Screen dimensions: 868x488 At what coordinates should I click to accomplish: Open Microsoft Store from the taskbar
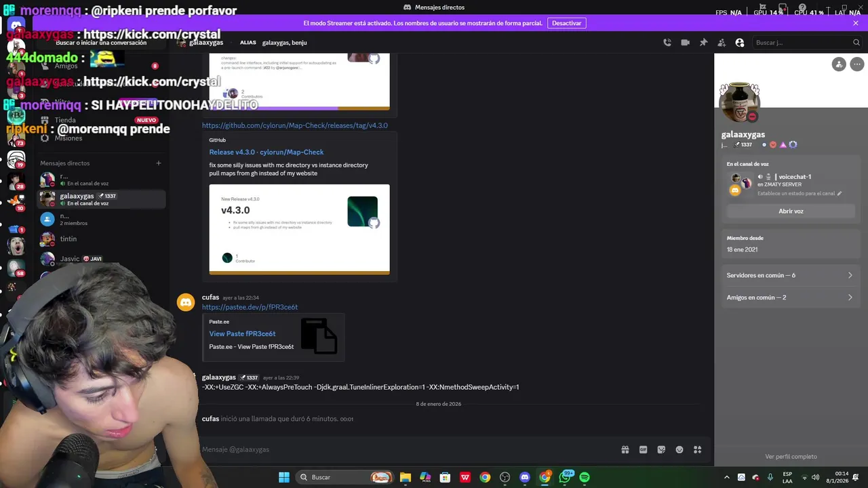click(445, 477)
